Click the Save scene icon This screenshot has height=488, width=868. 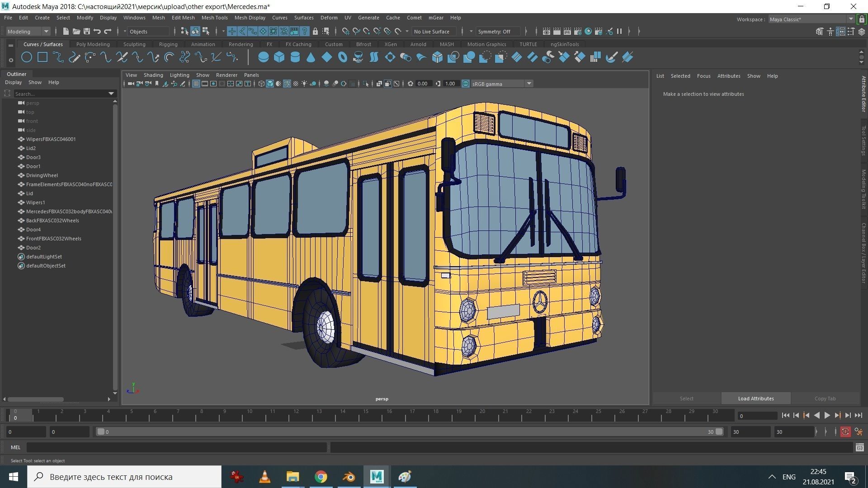(x=87, y=31)
